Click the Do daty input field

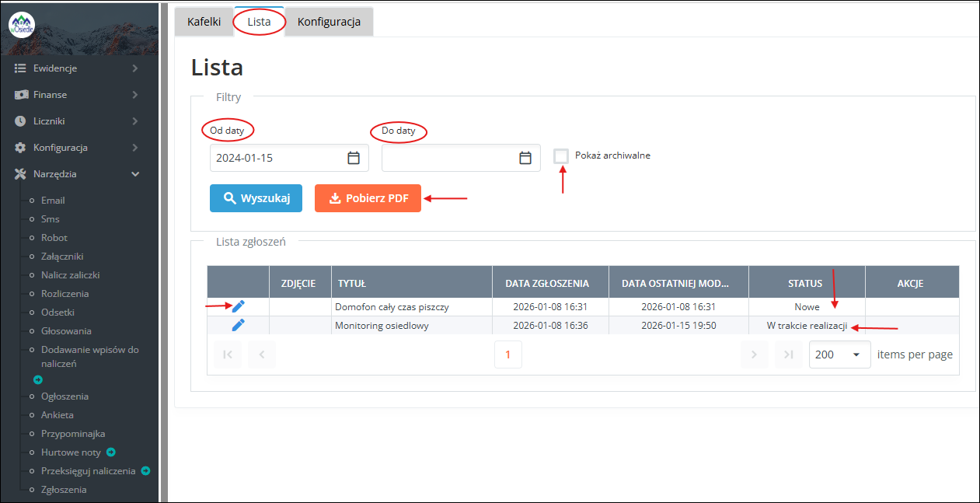(449, 158)
